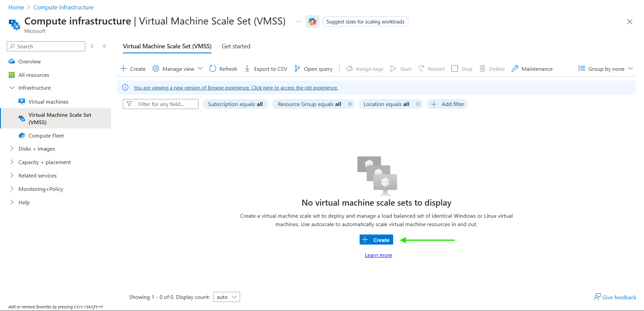The width and height of the screenshot is (644, 311).
Task: Click Export to CSV download icon
Action: (x=247, y=69)
